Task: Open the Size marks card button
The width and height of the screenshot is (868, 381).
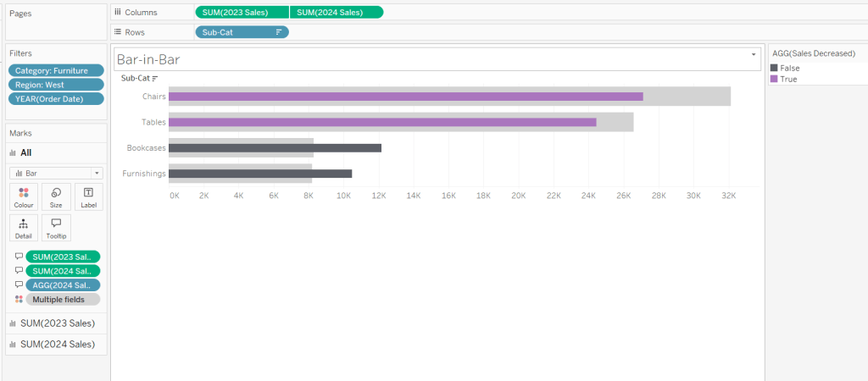Action: click(56, 196)
